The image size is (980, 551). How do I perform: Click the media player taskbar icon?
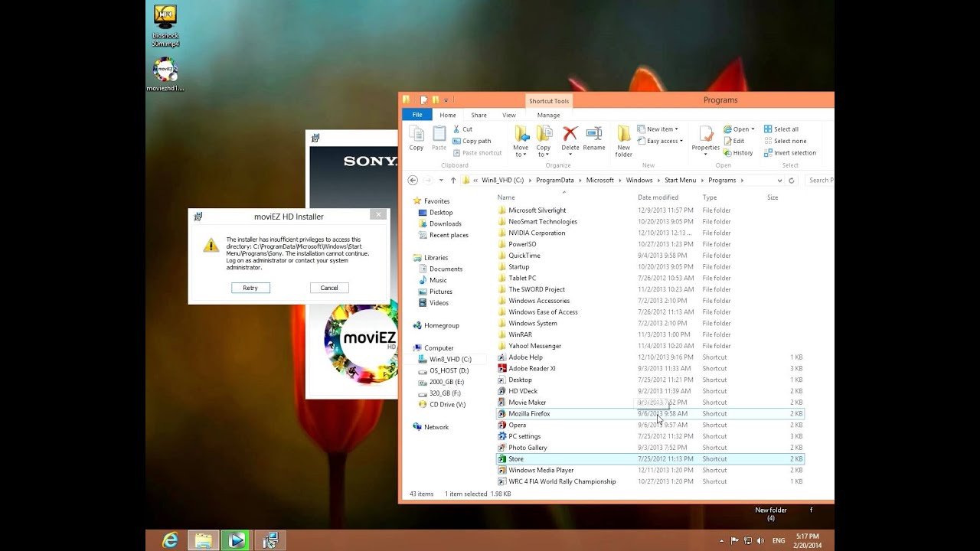pos(237,540)
